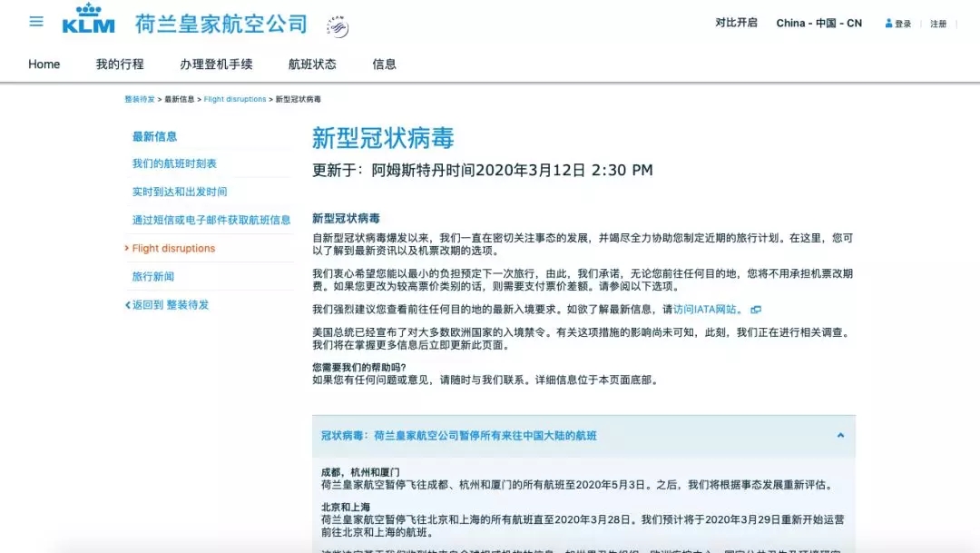Click the 北京和上海 subheading
The image size is (980, 553).
(x=346, y=508)
